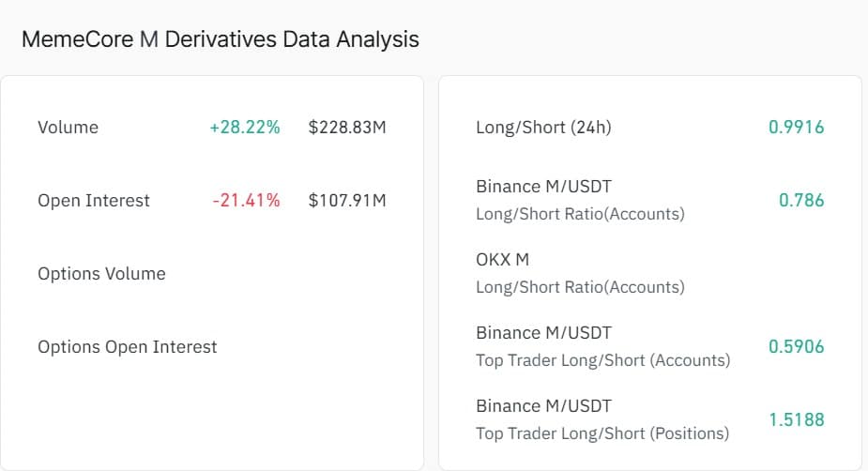Click the $228.83M volume figure
The width and height of the screenshot is (868, 471).
[x=347, y=127]
